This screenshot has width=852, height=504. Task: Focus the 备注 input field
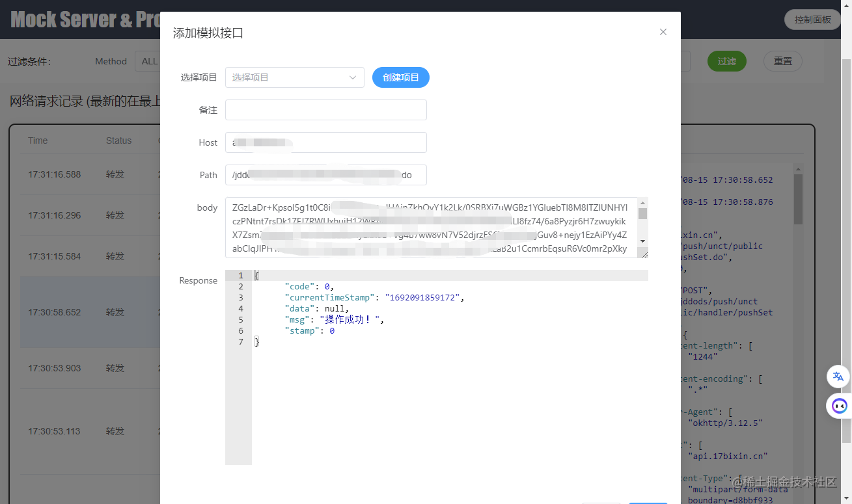326,110
